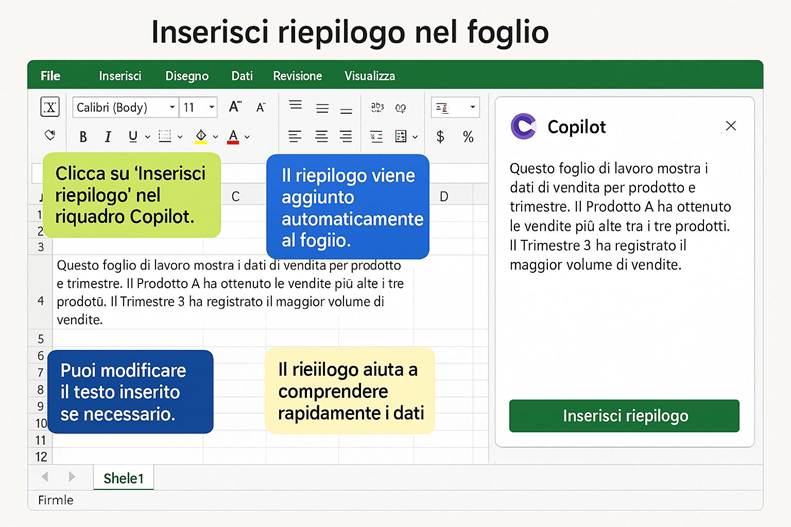Apply cell borders icon
Screen dimensions: 791x527
(164, 136)
